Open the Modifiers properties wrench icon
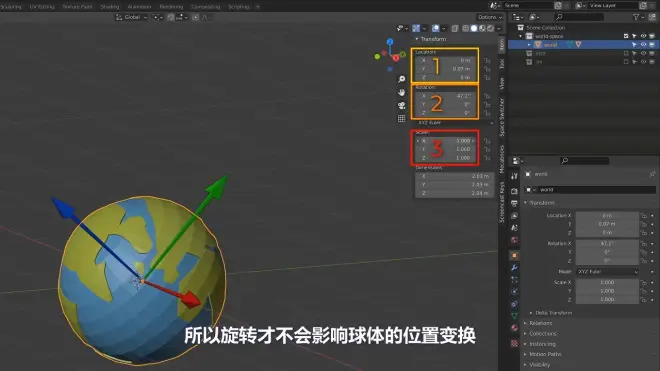The height and width of the screenshot is (371, 660). pos(514,268)
